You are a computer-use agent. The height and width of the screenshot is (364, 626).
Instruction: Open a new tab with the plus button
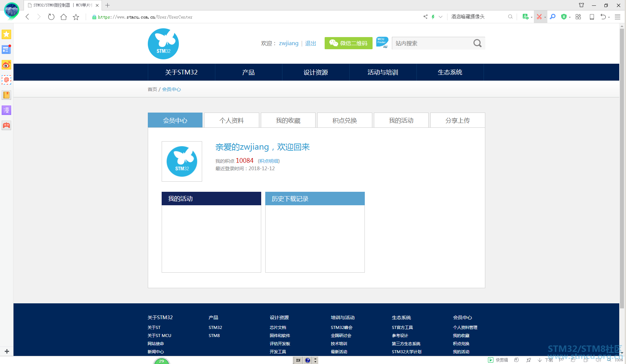pos(107,5)
